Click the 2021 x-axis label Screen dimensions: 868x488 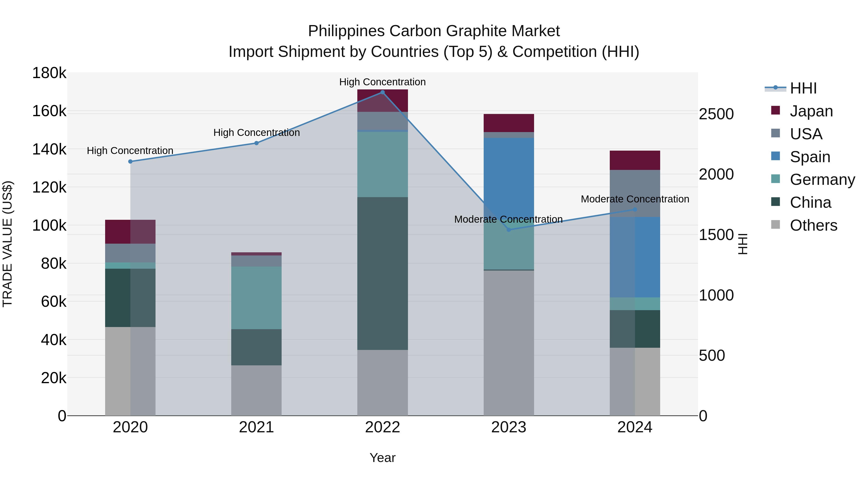click(257, 427)
